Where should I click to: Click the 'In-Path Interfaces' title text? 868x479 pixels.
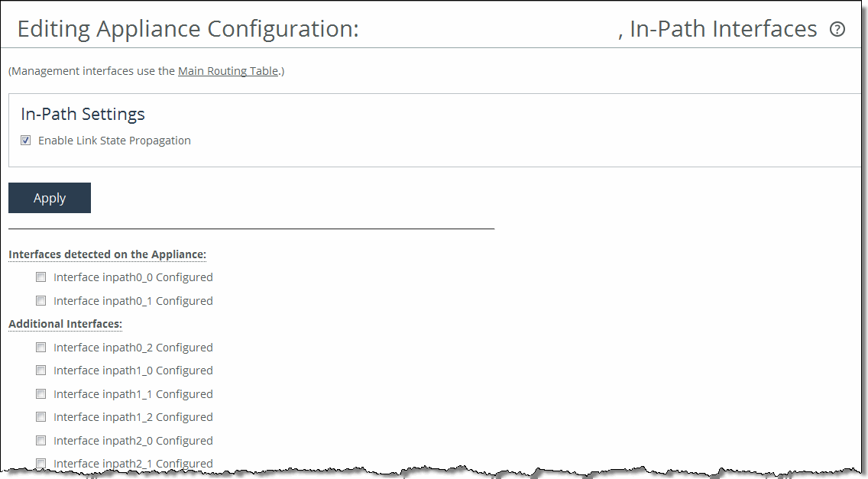pos(723,29)
